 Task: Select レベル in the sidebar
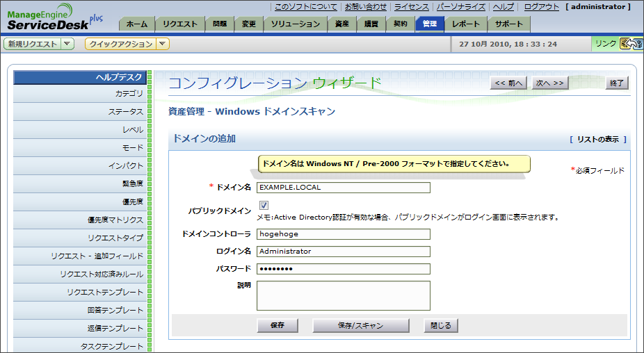(x=80, y=130)
